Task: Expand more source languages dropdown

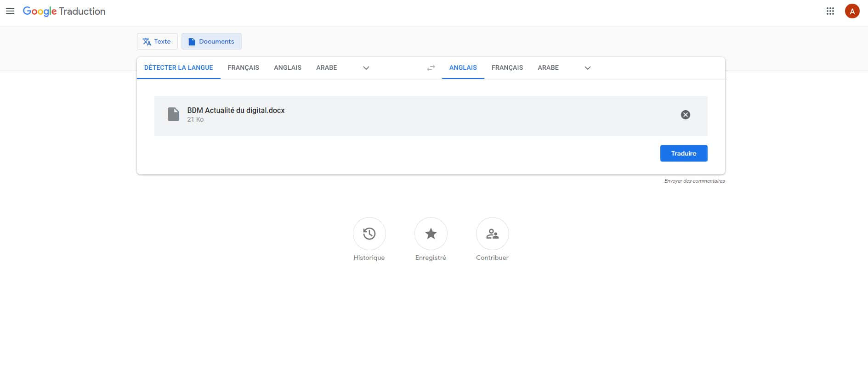Action: pos(366,68)
